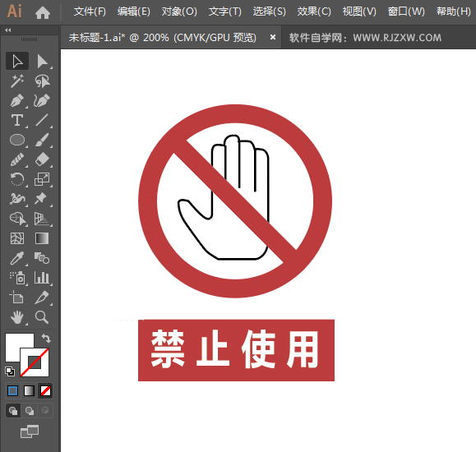Viewport: 476px width, 452px height.
Task: Swap fill and stroke colors arrow
Action: (x=46, y=338)
